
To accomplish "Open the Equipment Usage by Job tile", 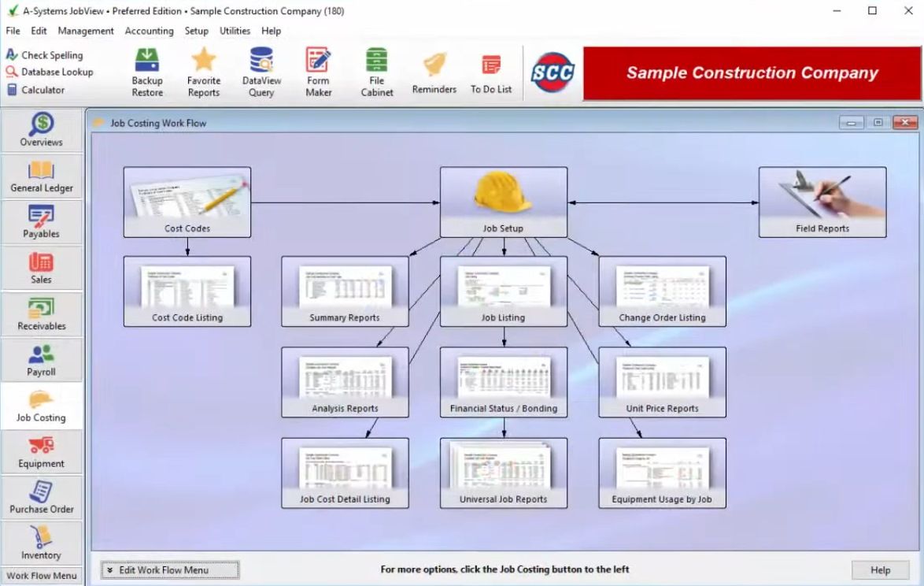I will point(663,473).
